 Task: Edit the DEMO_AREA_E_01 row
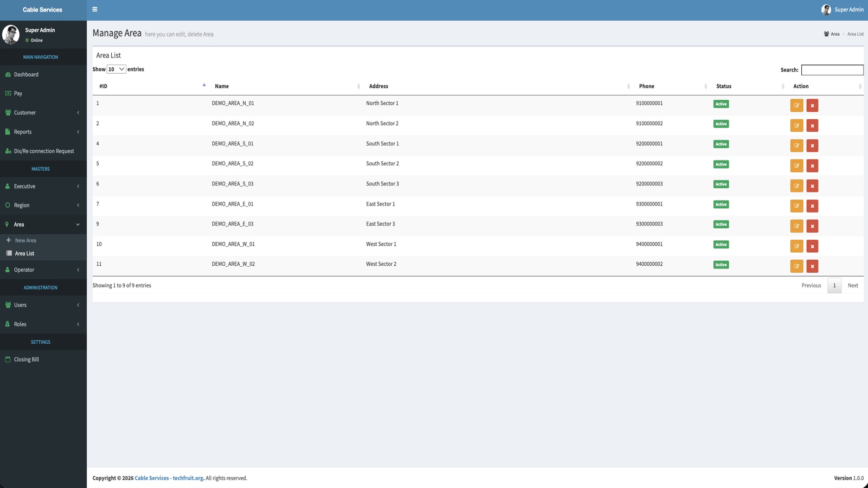[x=796, y=206]
